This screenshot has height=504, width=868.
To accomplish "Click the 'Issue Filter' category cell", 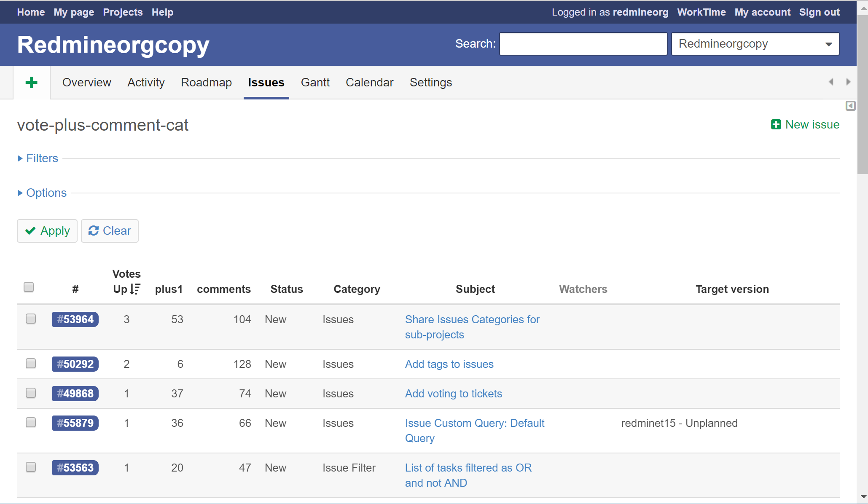I will [349, 468].
